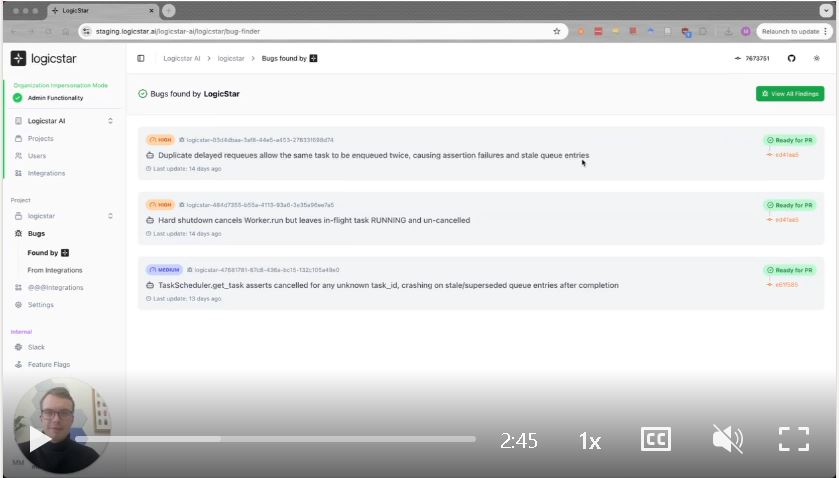Image resolution: width=839 pixels, height=478 pixels.
Task: Seek on the video progress bar
Action: [x=275, y=439]
